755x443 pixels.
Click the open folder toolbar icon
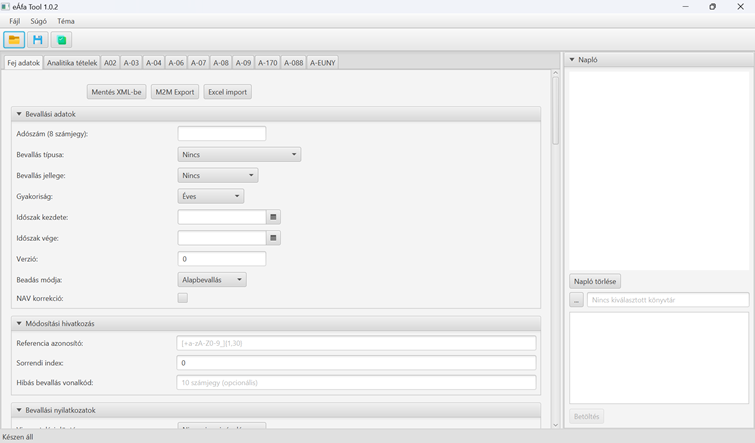point(14,40)
